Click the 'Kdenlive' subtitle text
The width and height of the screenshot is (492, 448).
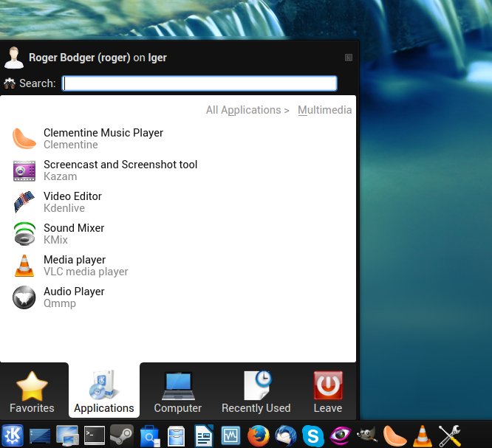coord(64,208)
